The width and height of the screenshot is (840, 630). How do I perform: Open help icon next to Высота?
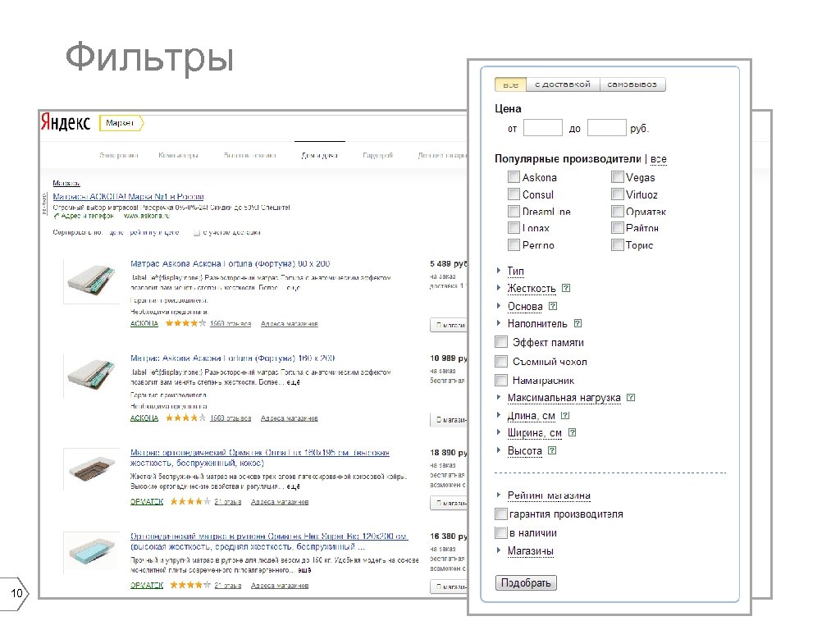click(552, 450)
